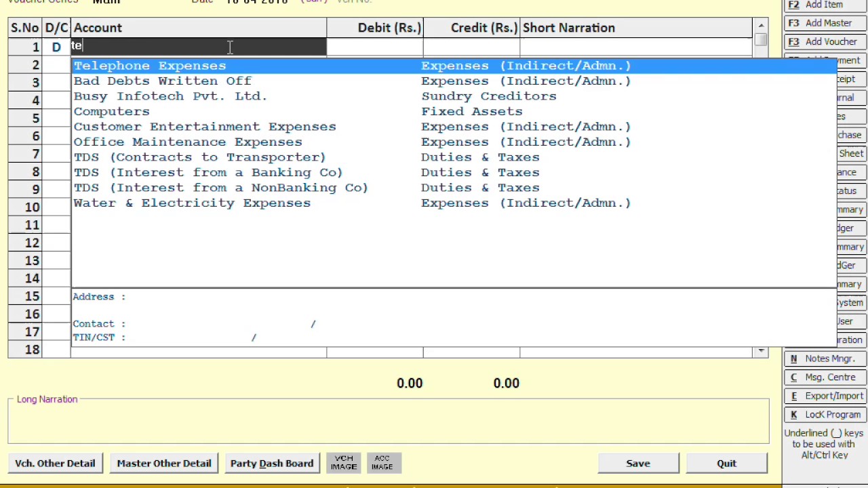The image size is (868, 488).
Task: Click the F2 Add Item button
Action: click(x=825, y=5)
